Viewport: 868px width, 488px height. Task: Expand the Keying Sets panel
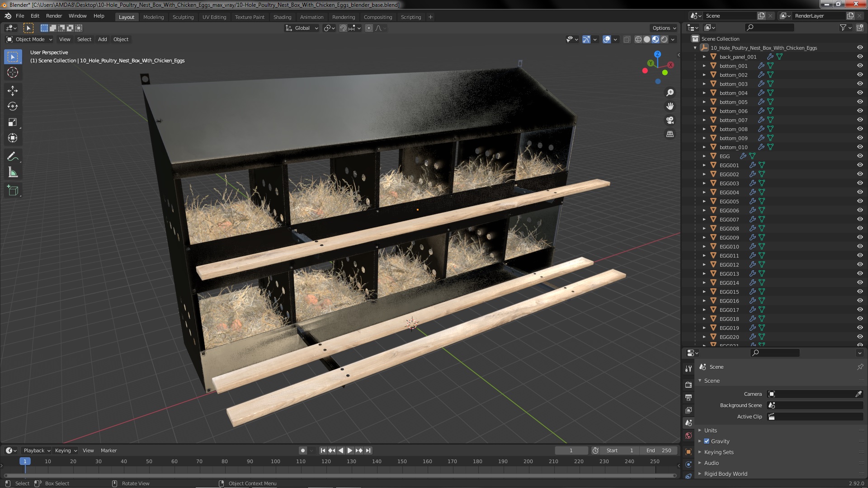tap(718, 452)
